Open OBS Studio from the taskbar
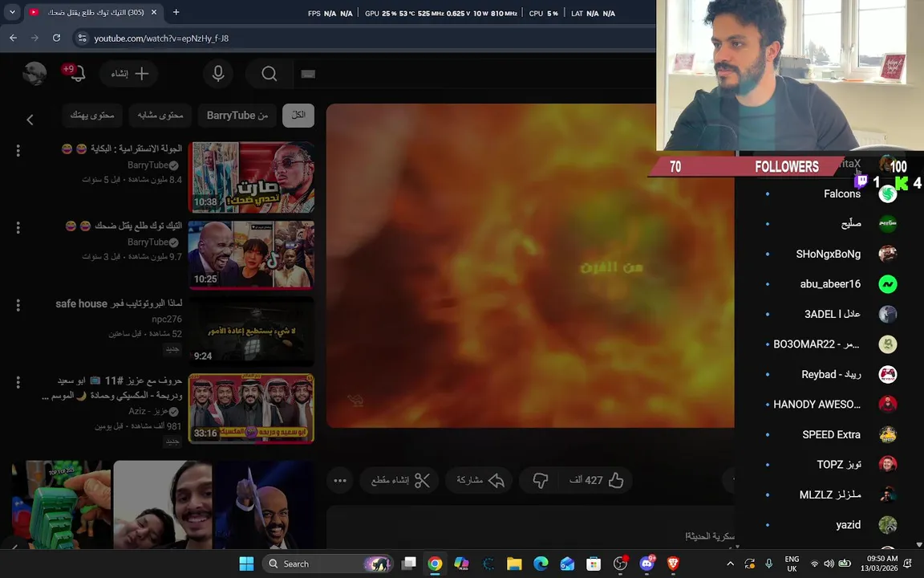Viewport: 924px width, 578px height. coord(620,564)
